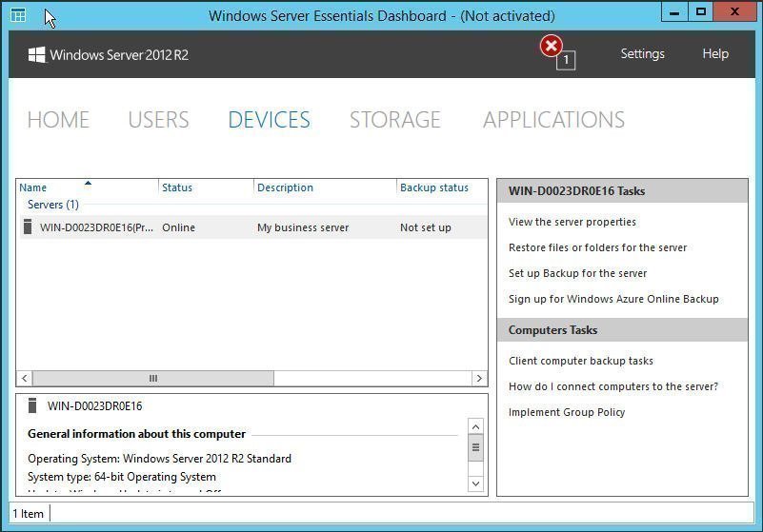Click Set up Backup for the server
The height and width of the screenshot is (532, 763).
pos(577,273)
